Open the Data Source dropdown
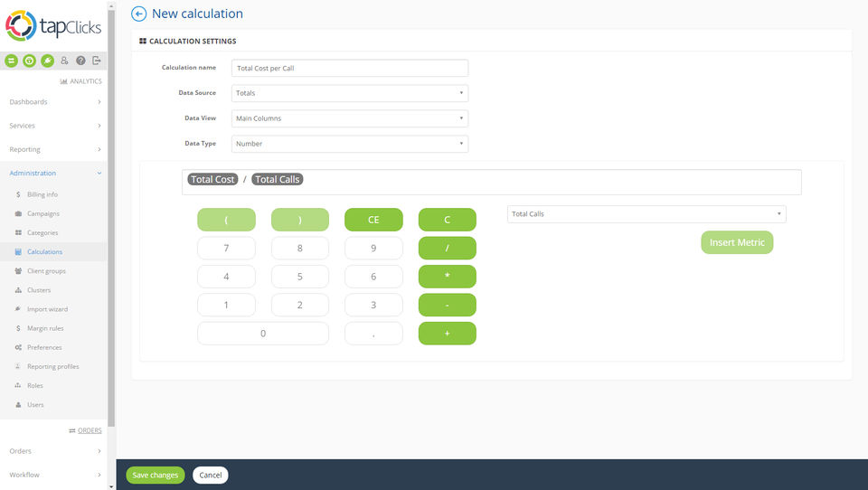Image resolution: width=868 pixels, height=490 pixels. pyautogui.click(x=350, y=93)
